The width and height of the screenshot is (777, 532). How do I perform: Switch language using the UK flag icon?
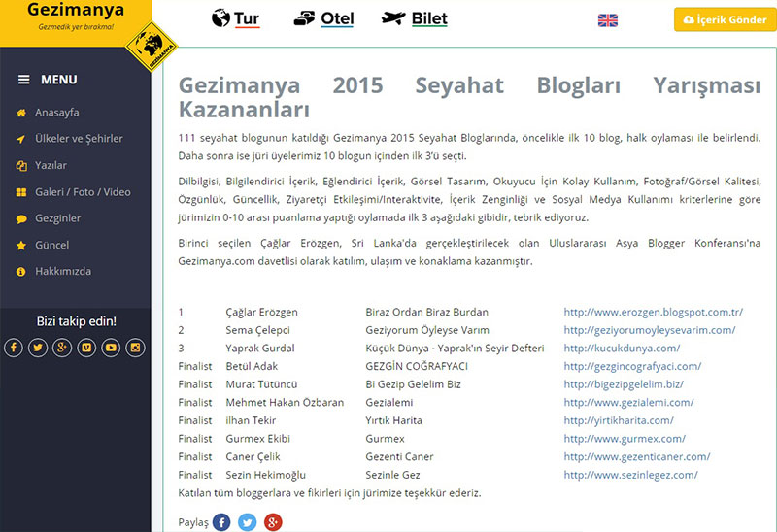(x=608, y=19)
